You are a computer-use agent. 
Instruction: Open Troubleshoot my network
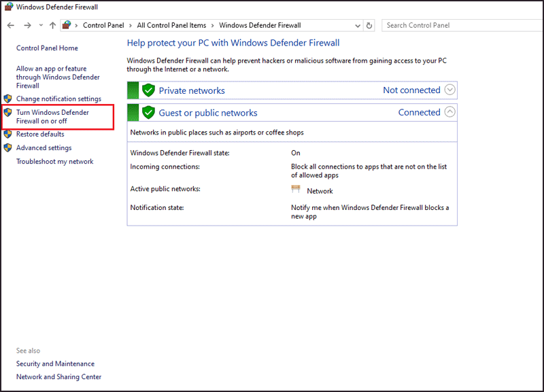click(55, 162)
